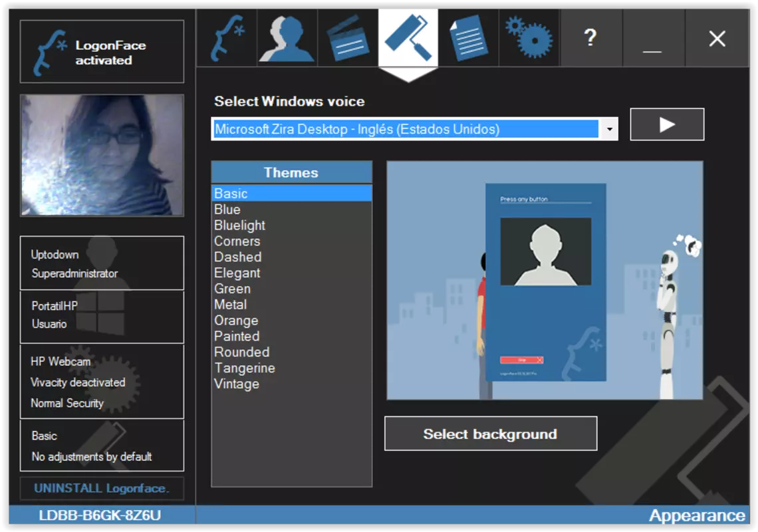Click the Themes list header
This screenshot has width=758, height=532.
tap(291, 173)
